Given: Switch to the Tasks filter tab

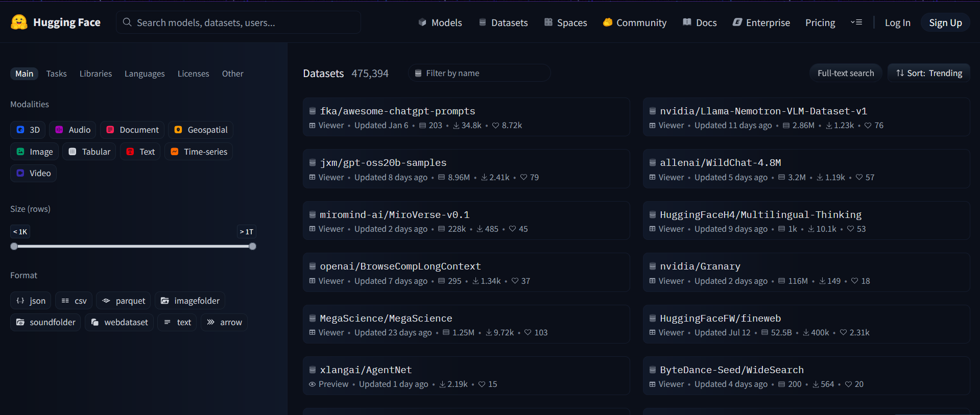Looking at the screenshot, I should click(56, 74).
